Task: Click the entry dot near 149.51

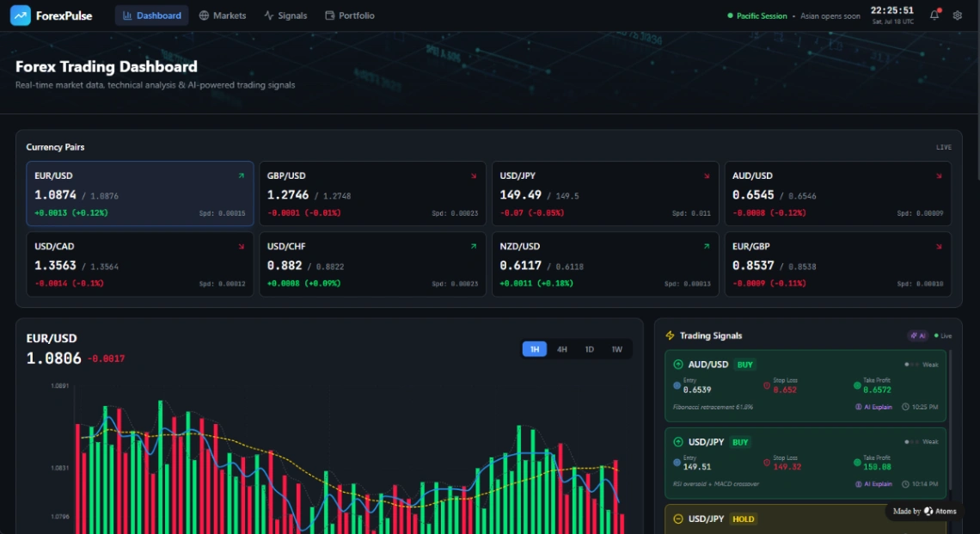Action: coord(677,463)
